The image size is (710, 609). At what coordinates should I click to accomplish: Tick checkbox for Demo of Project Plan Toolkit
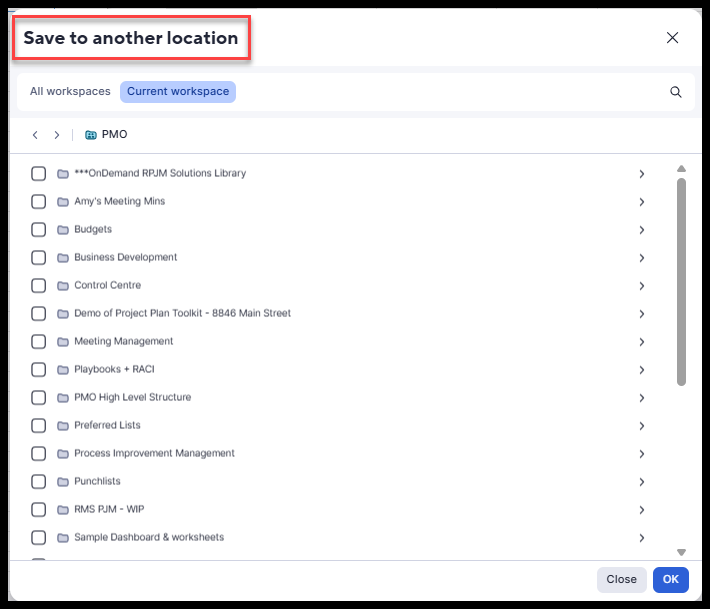tap(38, 313)
